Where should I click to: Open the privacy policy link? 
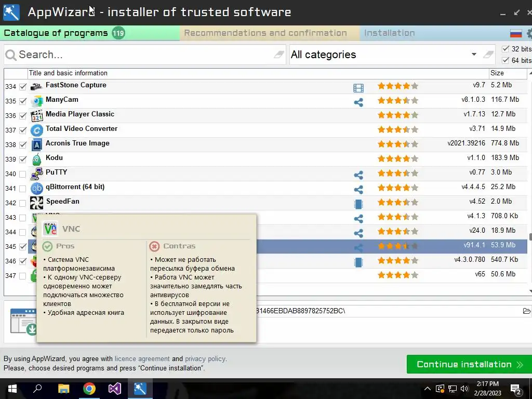pos(205,359)
